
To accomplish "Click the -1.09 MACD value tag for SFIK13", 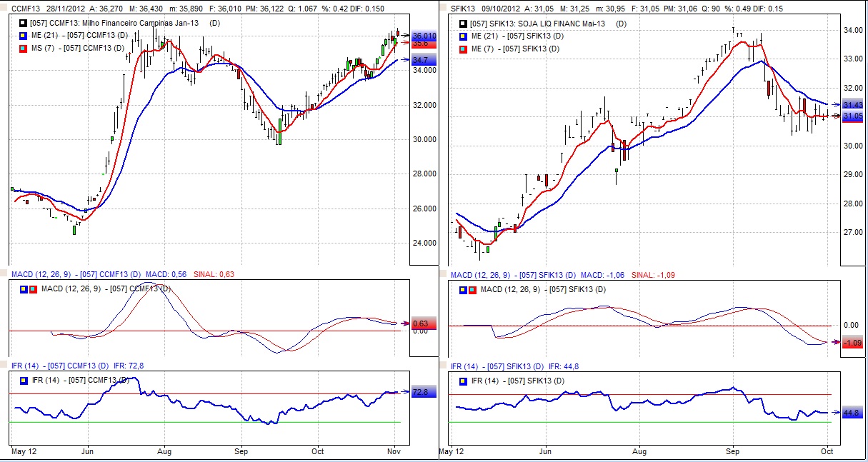I will [853, 343].
